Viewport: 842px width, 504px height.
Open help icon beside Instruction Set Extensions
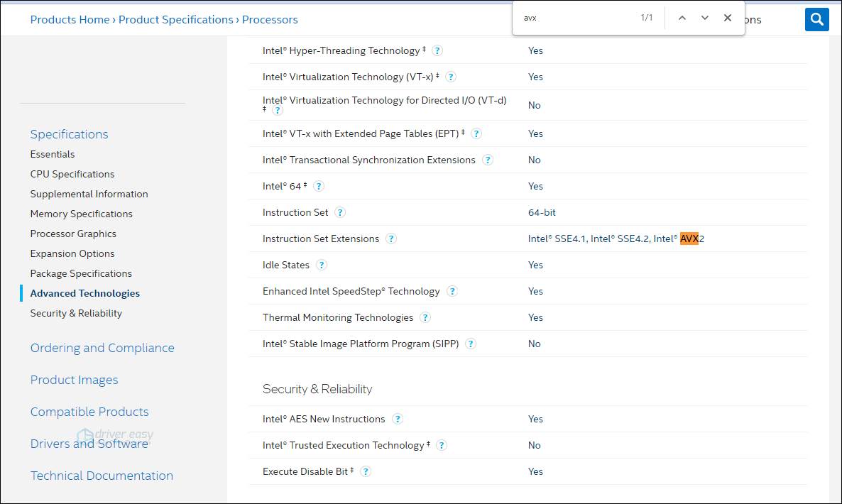click(x=391, y=239)
